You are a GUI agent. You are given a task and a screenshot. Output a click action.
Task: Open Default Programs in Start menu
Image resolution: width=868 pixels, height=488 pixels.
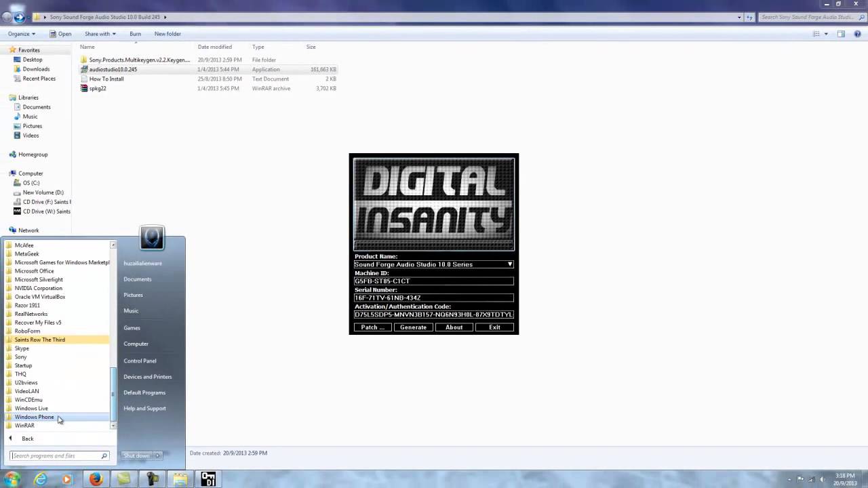coord(144,392)
